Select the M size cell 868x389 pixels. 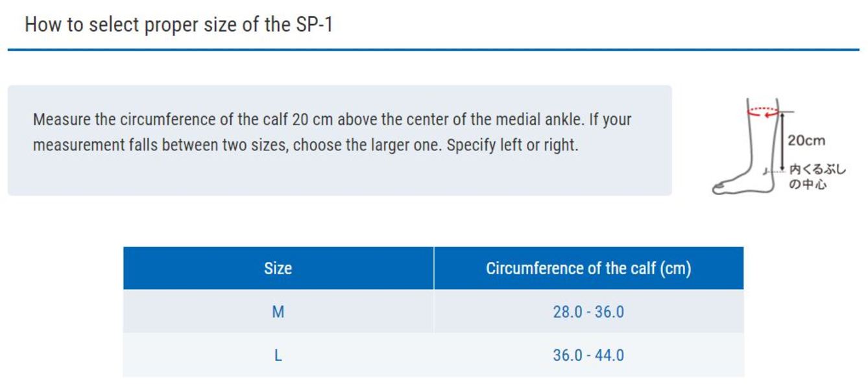click(278, 311)
